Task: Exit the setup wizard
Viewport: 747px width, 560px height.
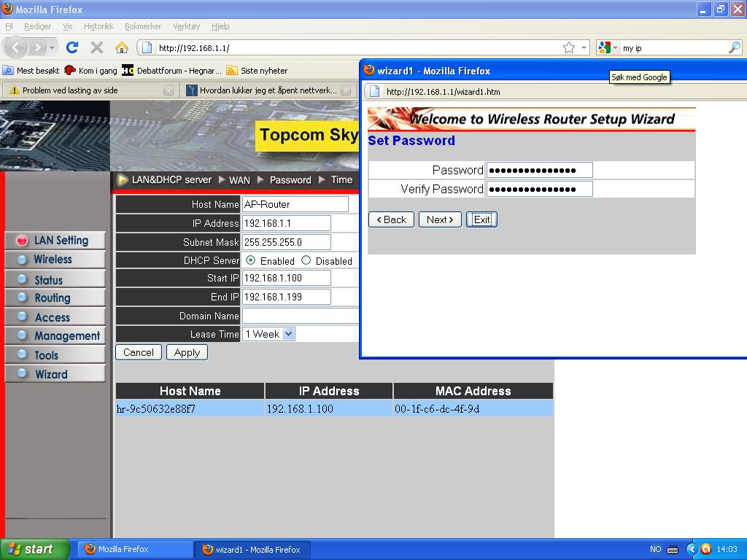Action: [x=481, y=219]
